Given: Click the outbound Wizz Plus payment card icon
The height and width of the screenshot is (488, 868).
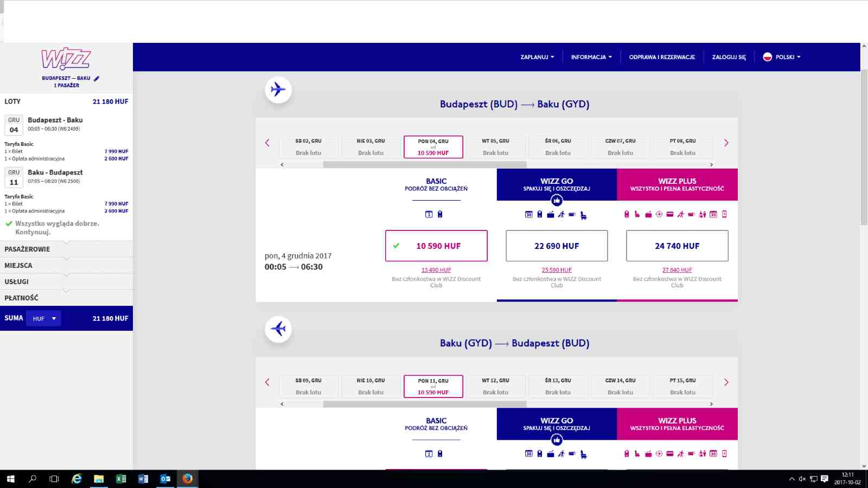Looking at the screenshot, I should (x=670, y=214).
